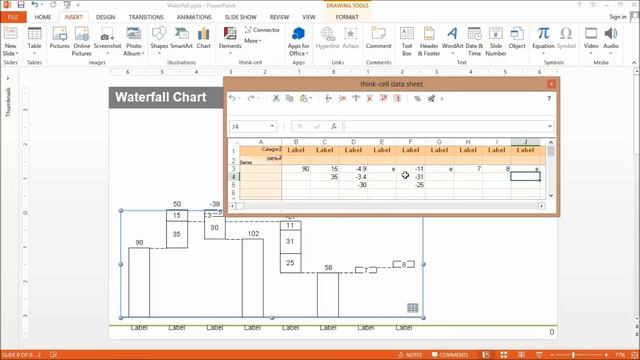
Task: Open data sheet help question mark
Action: (549, 98)
